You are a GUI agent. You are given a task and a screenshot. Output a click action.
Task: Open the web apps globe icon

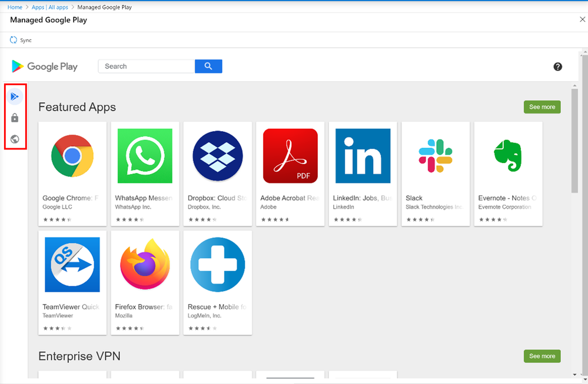[15, 139]
